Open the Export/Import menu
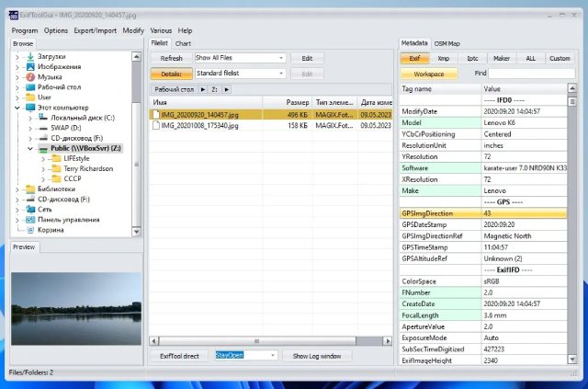Viewport: 588px width, 389px height. tap(95, 30)
